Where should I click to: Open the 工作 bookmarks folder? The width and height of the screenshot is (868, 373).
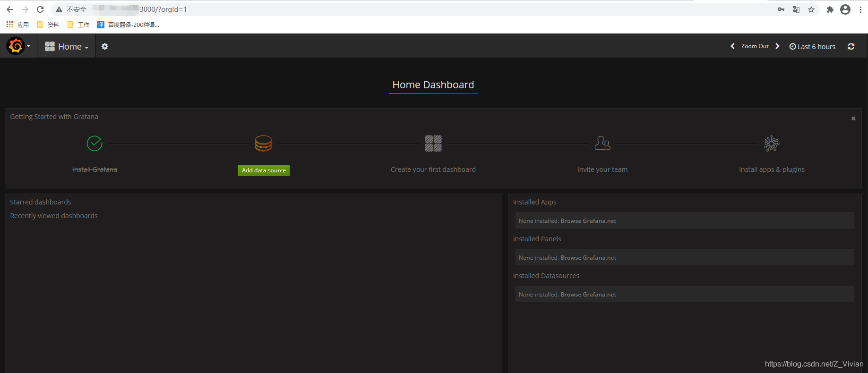[x=78, y=25]
